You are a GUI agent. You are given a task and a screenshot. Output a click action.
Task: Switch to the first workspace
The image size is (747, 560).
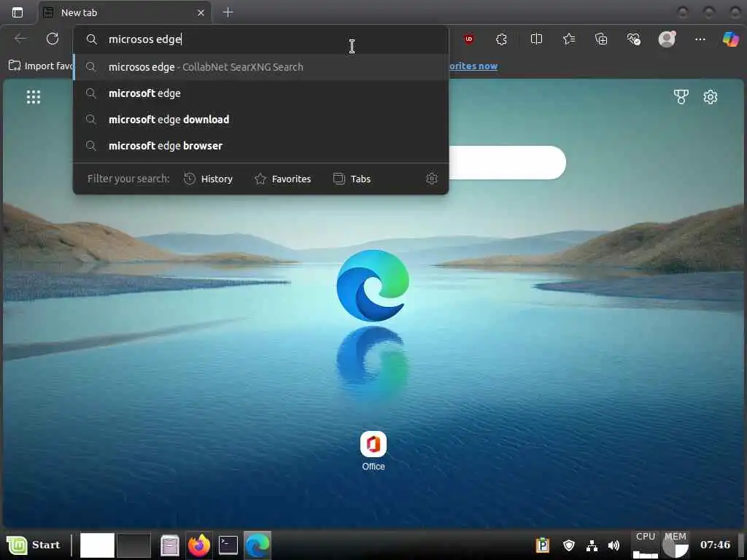pos(97,545)
